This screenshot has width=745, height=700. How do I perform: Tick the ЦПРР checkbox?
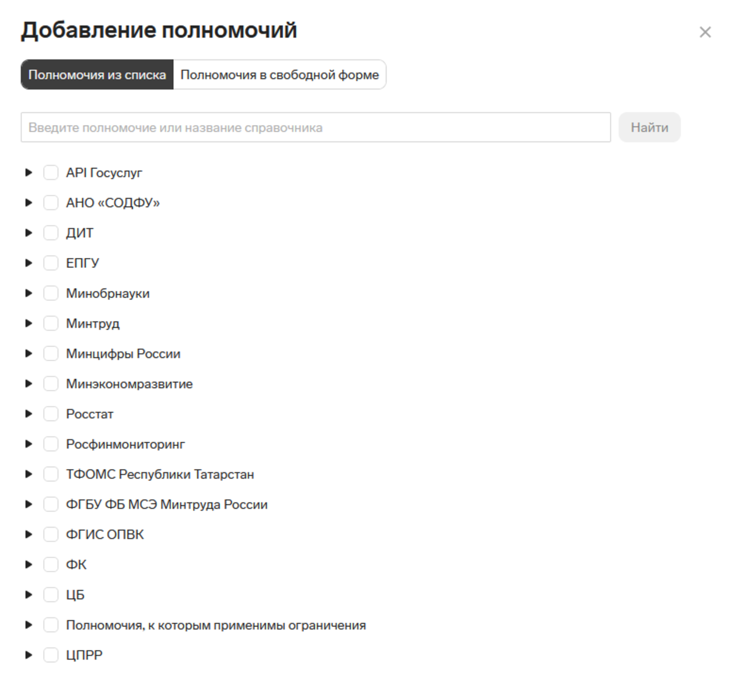(50, 655)
